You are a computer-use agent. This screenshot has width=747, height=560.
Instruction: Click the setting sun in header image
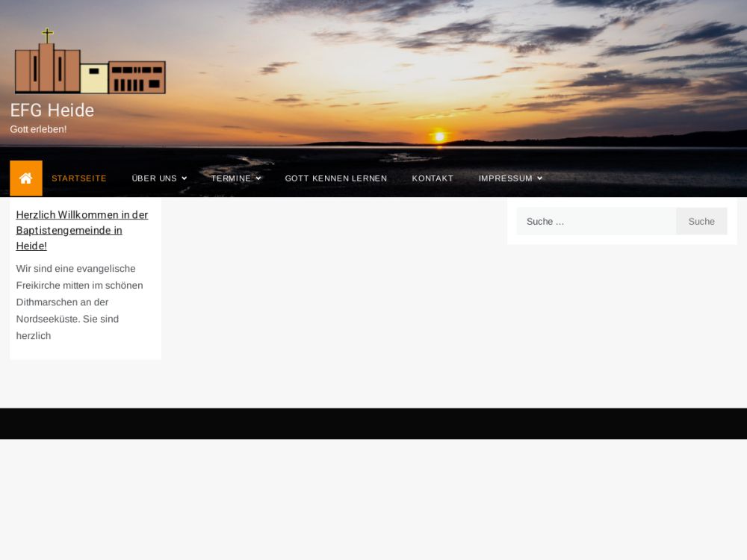(x=439, y=137)
